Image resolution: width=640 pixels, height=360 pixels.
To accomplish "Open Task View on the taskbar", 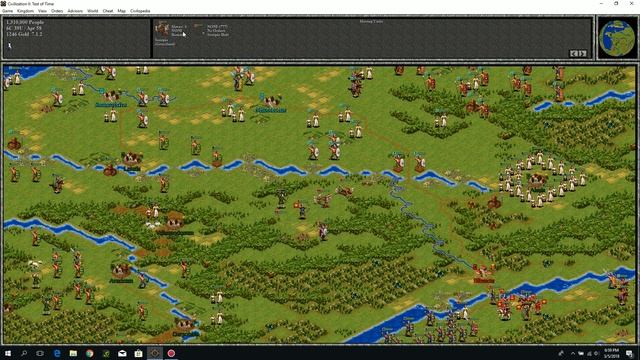I will tap(40, 353).
